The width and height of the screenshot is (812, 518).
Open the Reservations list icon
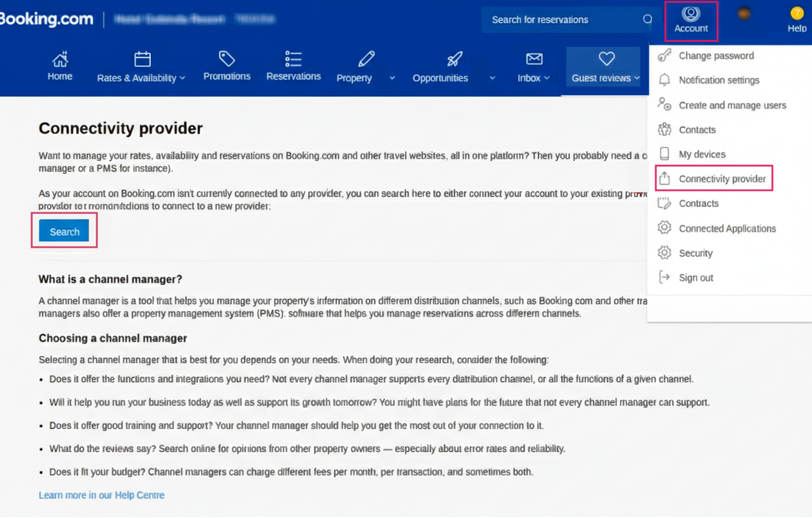[x=293, y=59]
